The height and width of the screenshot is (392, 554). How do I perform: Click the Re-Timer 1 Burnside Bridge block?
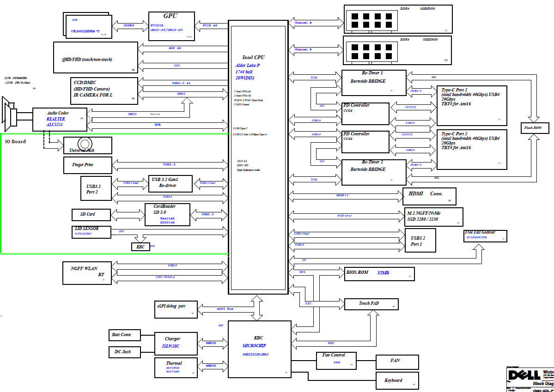coord(373,83)
